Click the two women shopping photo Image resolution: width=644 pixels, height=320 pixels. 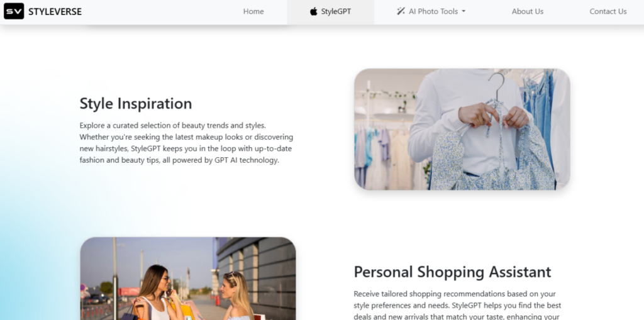(188, 279)
